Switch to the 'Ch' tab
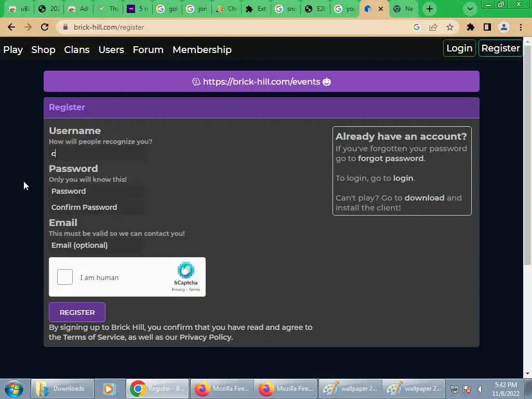Screen dimensions: 532x399 pos(227,9)
